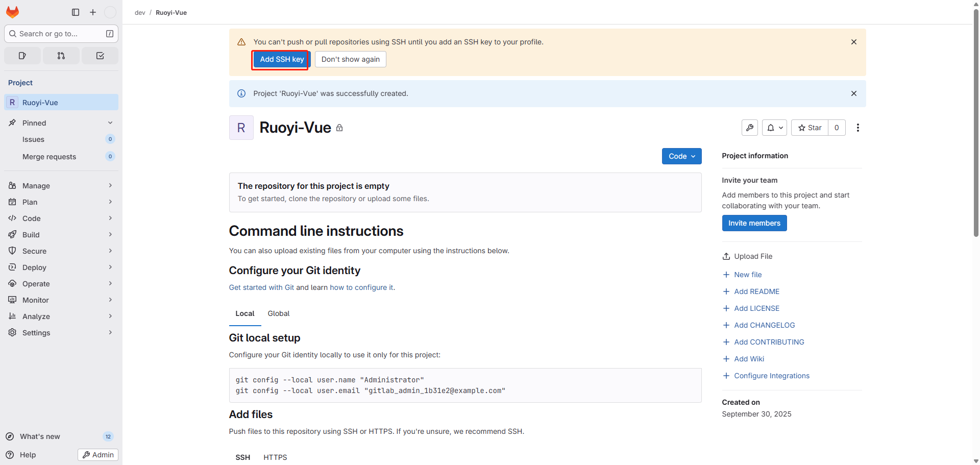Expand the Deploy menu
The height and width of the screenshot is (465, 980).
pos(61,267)
